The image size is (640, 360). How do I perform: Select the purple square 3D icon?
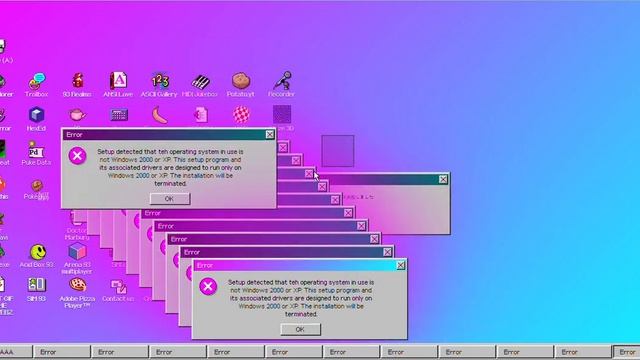coord(282,114)
